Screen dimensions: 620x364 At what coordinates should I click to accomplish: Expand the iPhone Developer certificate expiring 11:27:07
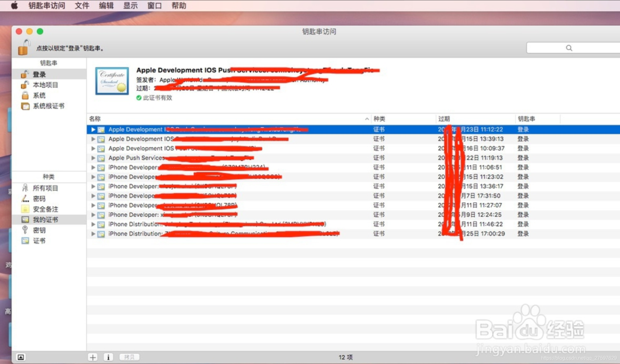pyautogui.click(x=93, y=205)
